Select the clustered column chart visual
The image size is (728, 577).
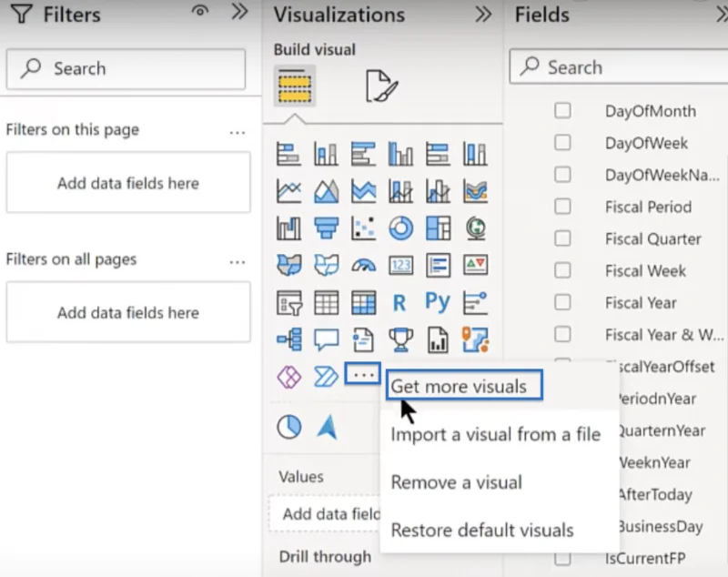click(400, 154)
